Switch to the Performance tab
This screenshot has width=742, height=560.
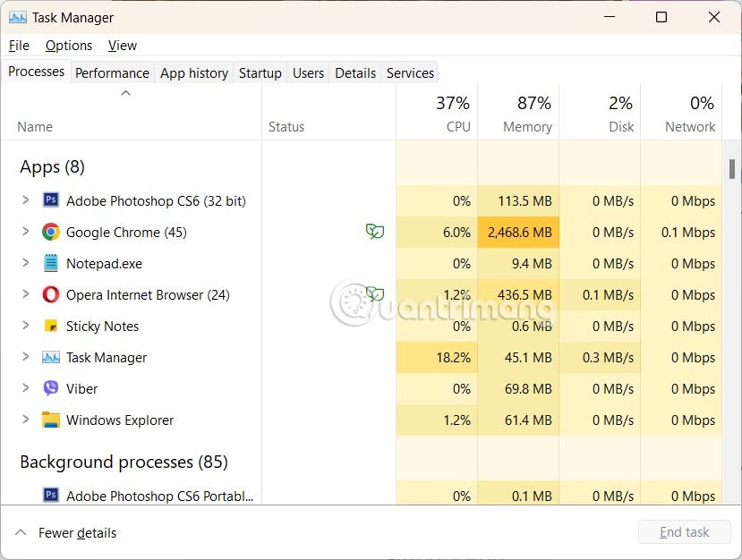(x=112, y=73)
